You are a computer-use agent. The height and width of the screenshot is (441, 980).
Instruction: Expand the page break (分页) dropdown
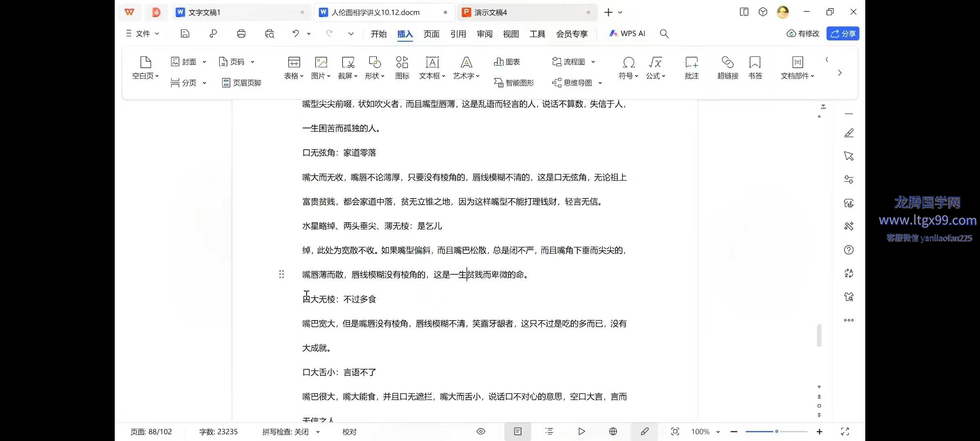pyautogui.click(x=205, y=83)
